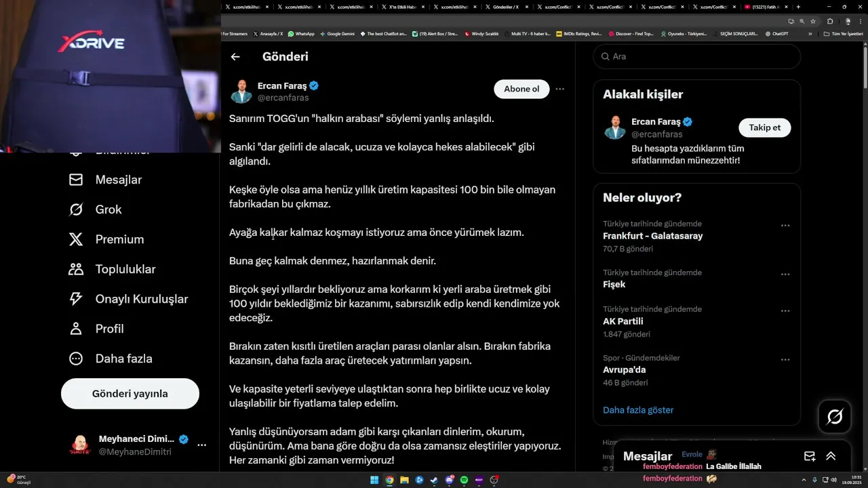The image size is (868, 488).
Task: Open the WhatsApp bookmark
Action: point(301,33)
